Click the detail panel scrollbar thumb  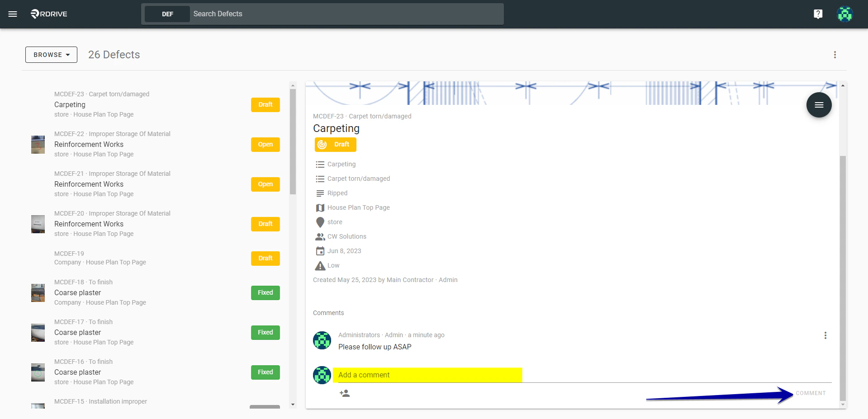[843, 278]
